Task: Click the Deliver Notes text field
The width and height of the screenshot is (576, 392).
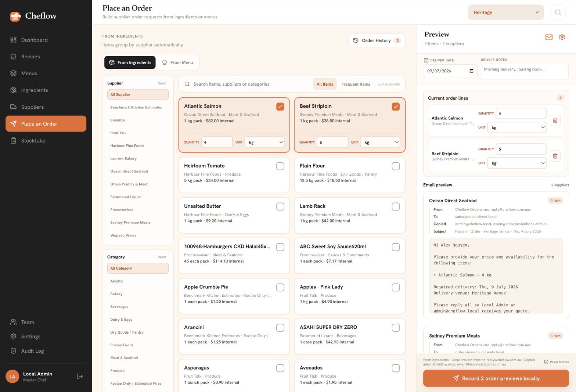Action: pyautogui.click(x=525, y=72)
